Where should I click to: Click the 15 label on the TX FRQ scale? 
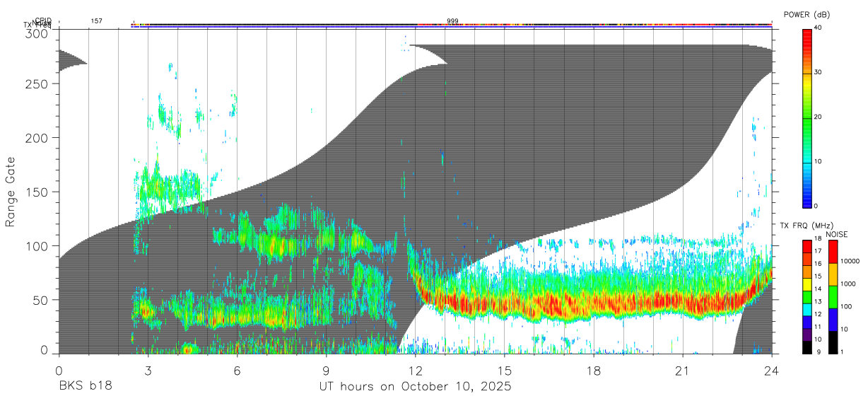pos(818,277)
